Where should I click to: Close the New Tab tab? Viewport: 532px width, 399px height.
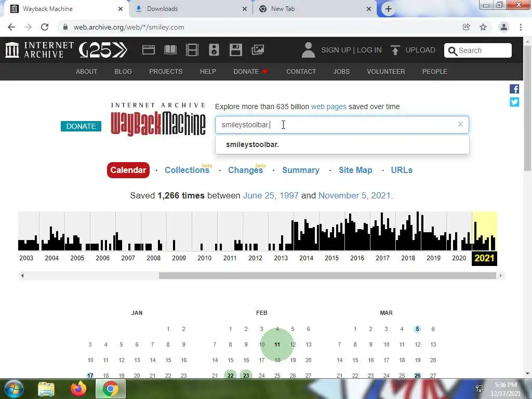369,9
